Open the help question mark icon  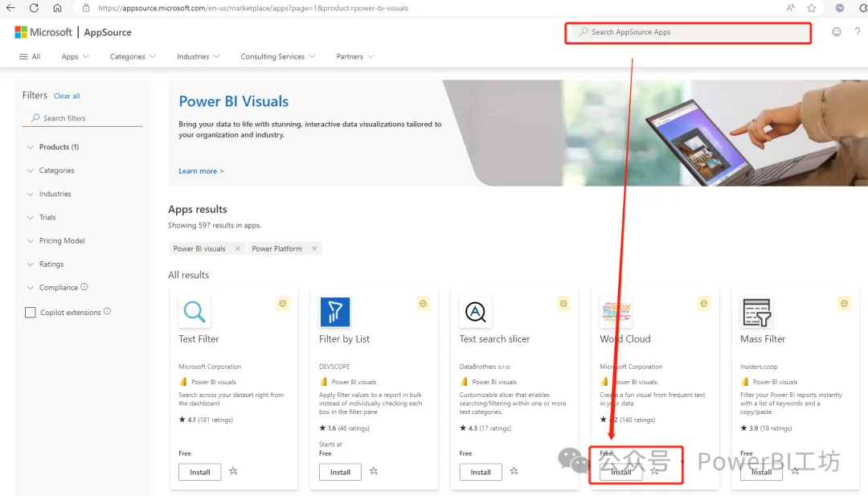pos(858,31)
